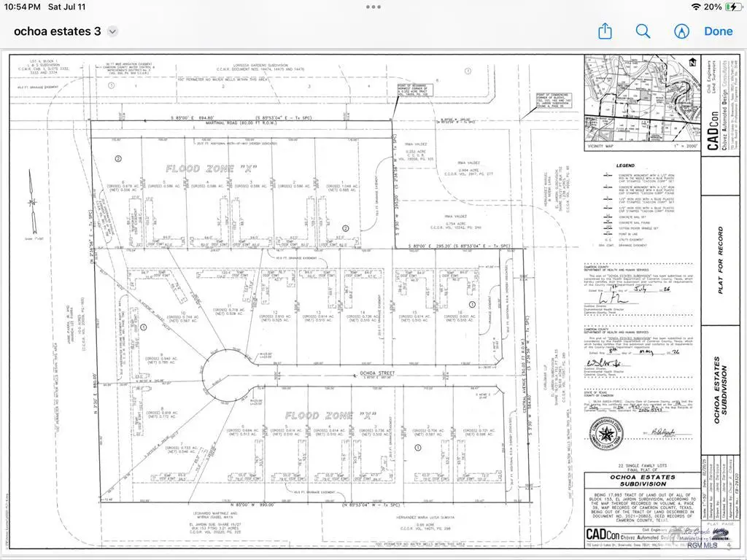Tap the vicinity map thumbnail on the plat
Image resolution: width=747 pixels, height=560 pixels.
point(642,99)
